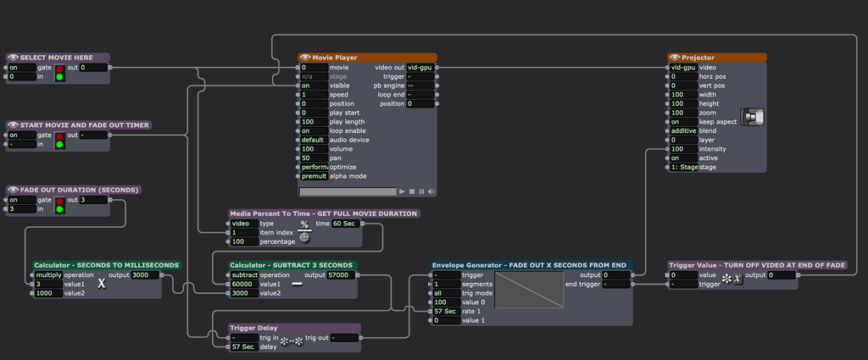
Task: Click the Movie Player volume value field
Action: click(x=314, y=149)
